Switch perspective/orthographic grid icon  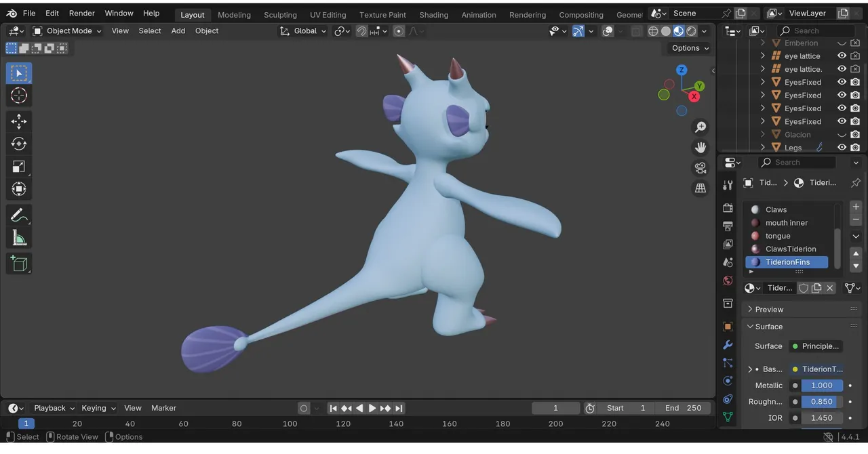tap(701, 188)
